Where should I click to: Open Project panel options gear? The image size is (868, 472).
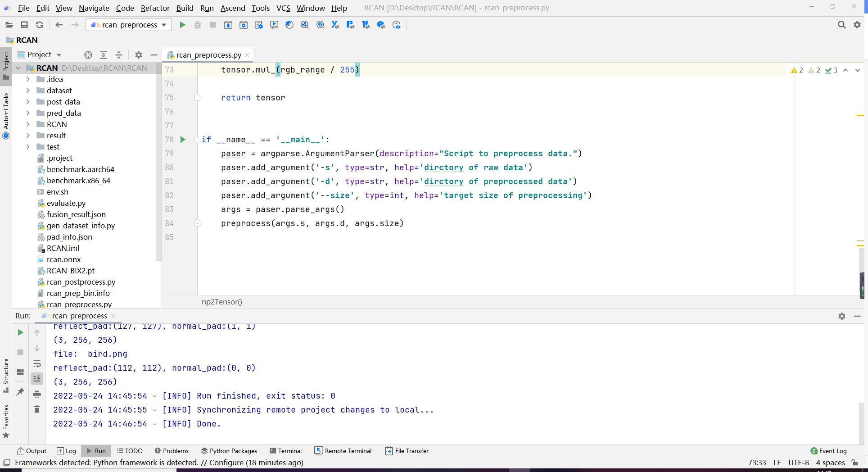pyautogui.click(x=139, y=55)
